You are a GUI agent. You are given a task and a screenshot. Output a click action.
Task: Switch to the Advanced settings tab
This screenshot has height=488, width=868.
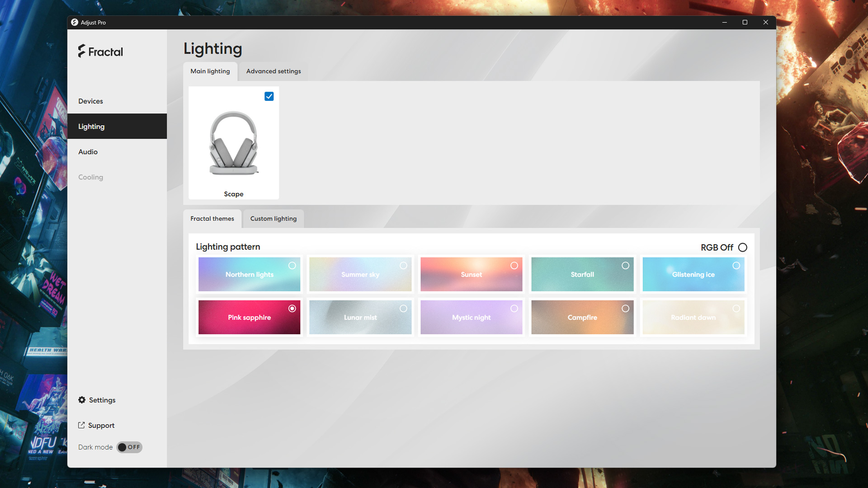point(273,71)
